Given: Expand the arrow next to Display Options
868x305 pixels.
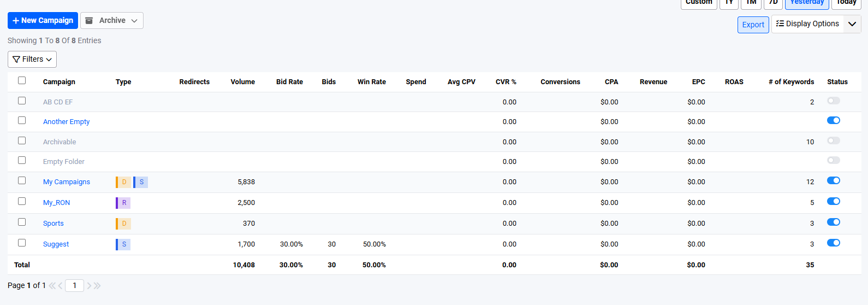Looking at the screenshot, I should [852, 24].
